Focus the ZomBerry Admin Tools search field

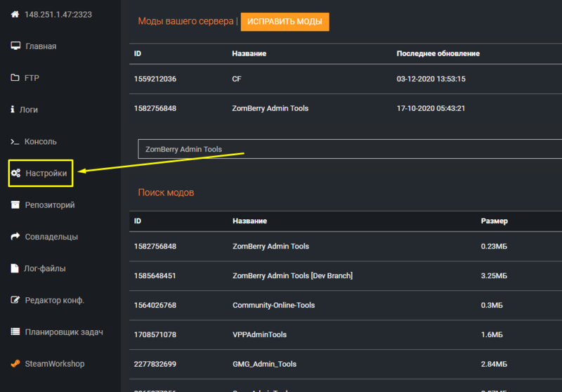[351, 149]
